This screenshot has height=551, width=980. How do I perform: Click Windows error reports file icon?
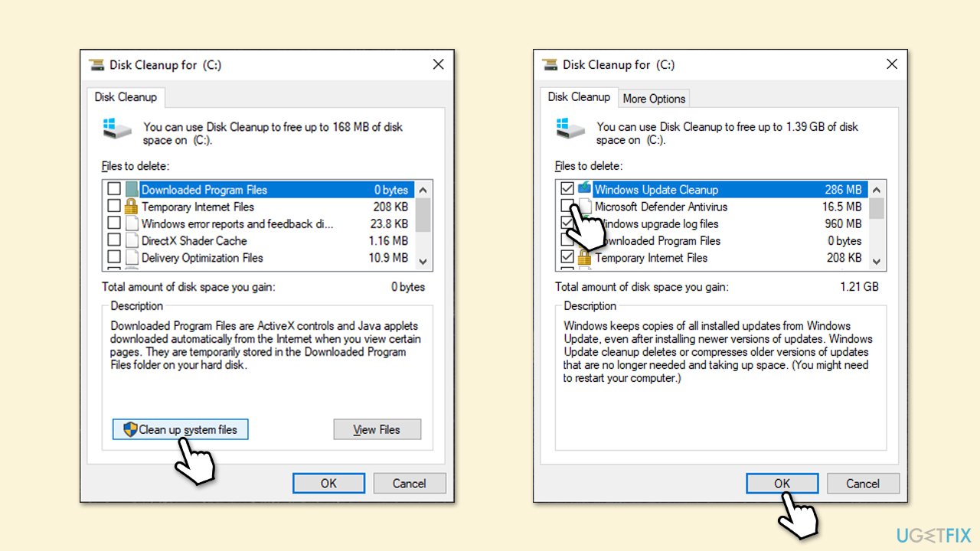pyautogui.click(x=132, y=223)
